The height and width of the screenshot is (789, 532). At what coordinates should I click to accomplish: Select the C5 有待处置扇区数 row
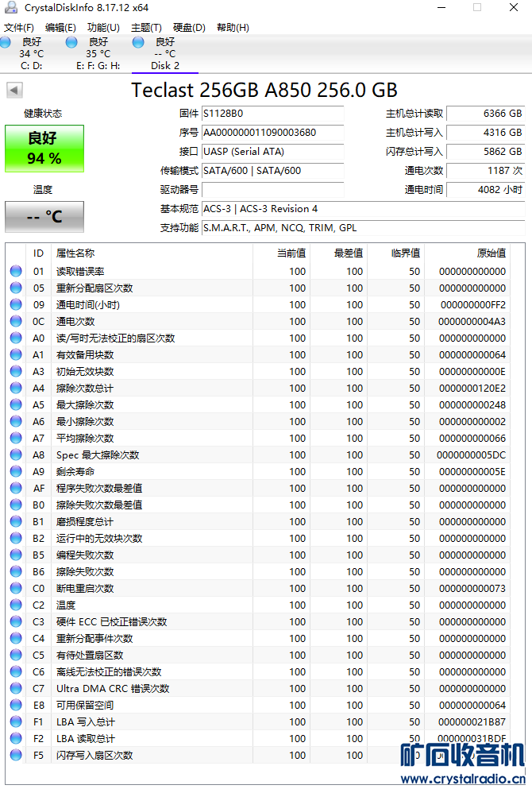[258, 656]
